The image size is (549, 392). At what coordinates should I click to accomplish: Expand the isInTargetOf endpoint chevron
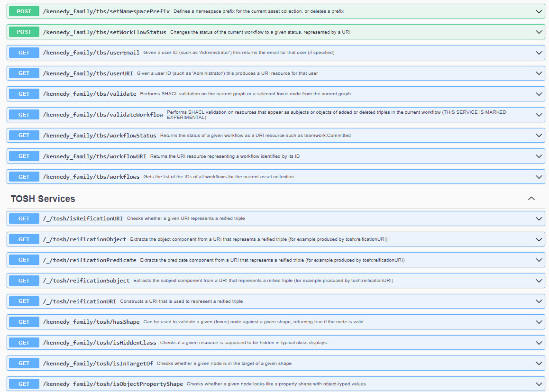[x=539, y=364]
